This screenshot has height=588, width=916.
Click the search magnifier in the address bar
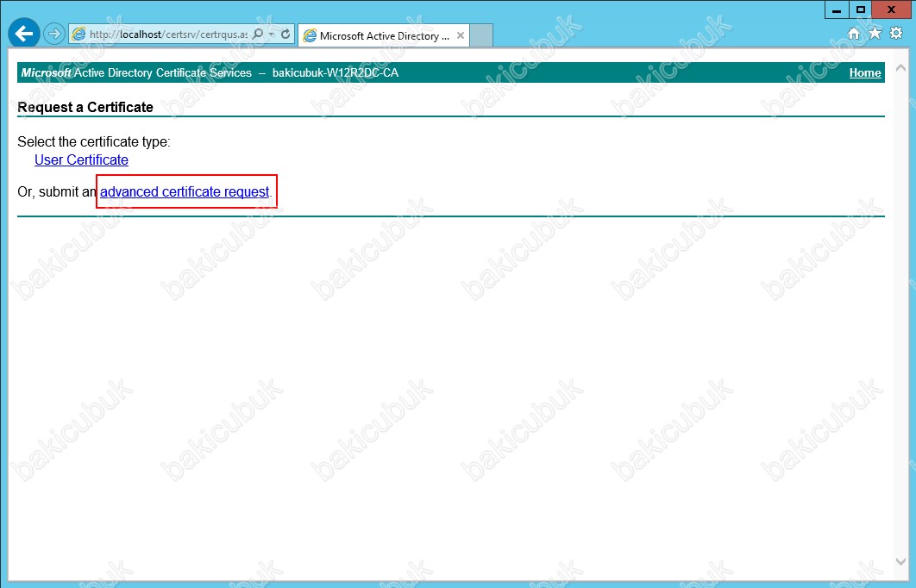258,34
